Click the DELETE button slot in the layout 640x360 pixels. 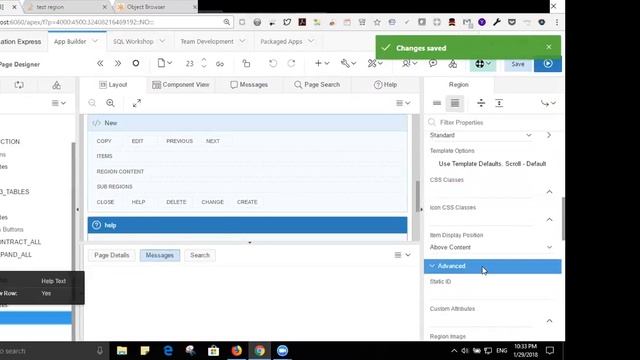pyautogui.click(x=176, y=202)
